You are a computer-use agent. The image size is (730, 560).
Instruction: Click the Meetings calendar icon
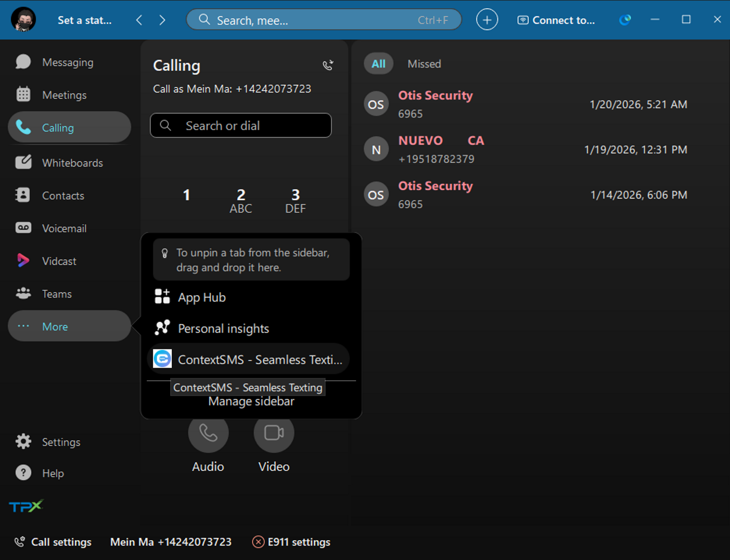(x=23, y=94)
